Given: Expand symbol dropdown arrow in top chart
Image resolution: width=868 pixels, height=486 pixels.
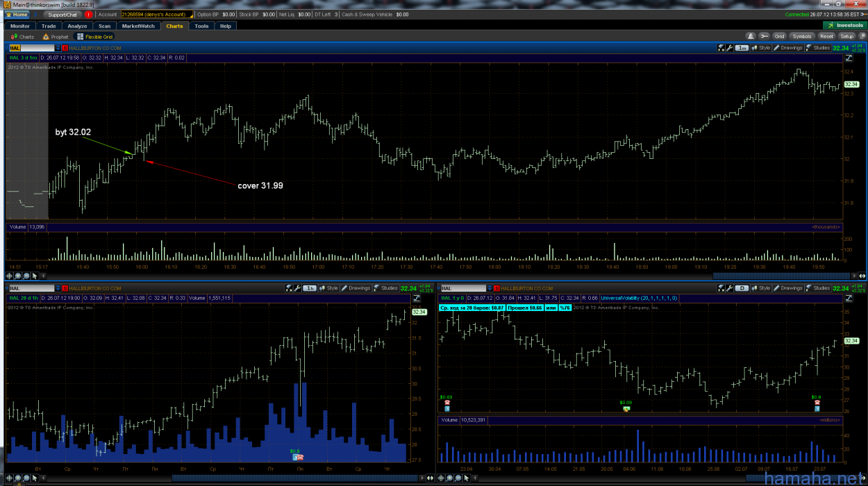Looking at the screenshot, I should coord(58,48).
